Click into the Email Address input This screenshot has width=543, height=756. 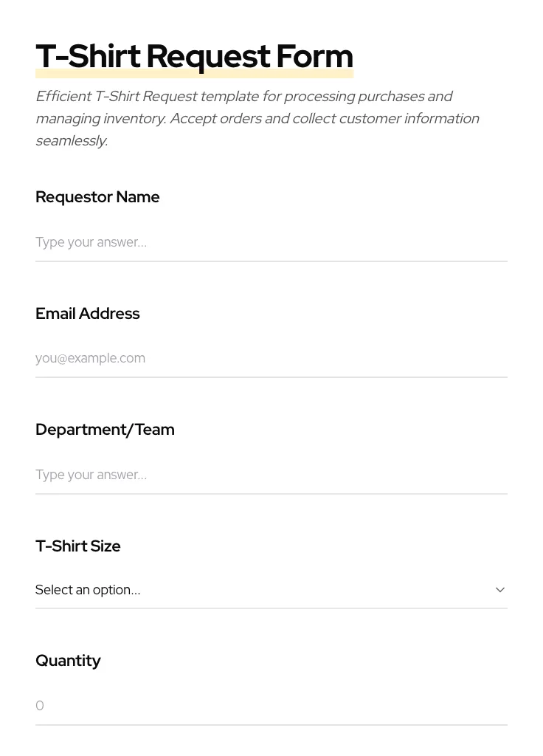[x=271, y=358]
